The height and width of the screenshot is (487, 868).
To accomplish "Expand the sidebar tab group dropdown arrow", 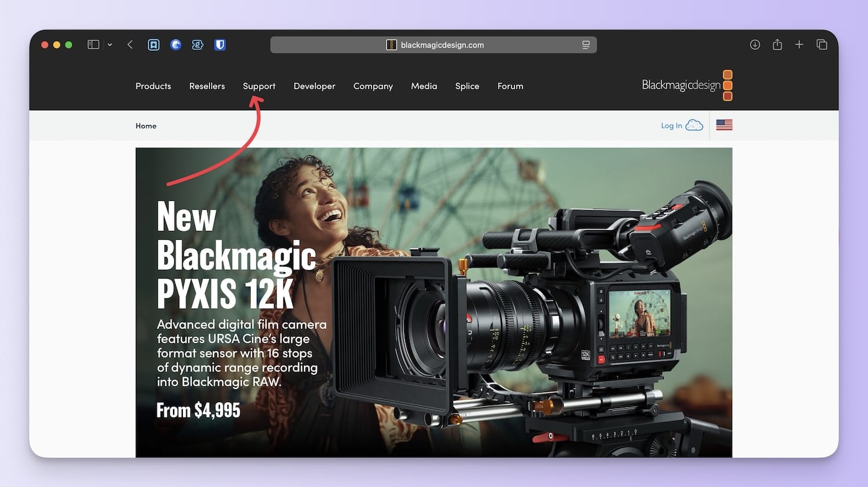I will [x=110, y=45].
